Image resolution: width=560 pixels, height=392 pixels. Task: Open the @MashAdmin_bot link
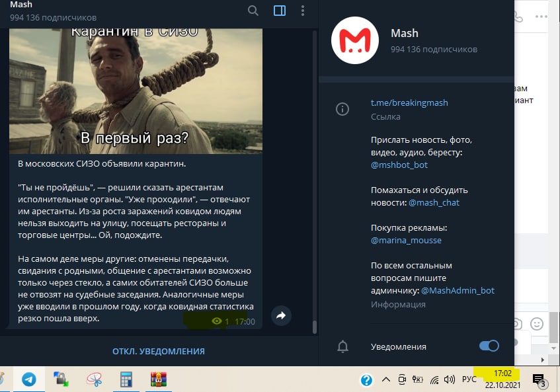[x=458, y=291]
